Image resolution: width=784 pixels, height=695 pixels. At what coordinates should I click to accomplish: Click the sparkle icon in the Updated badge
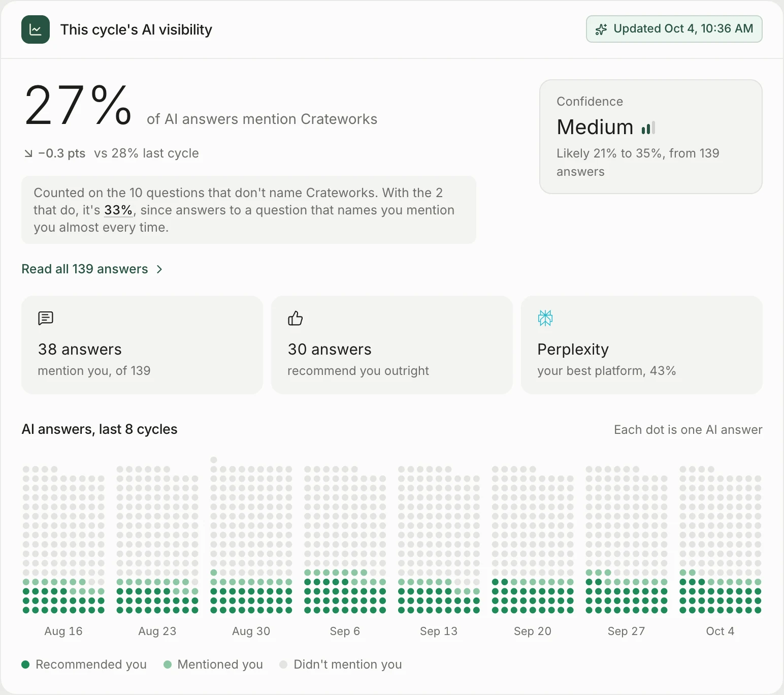click(601, 29)
